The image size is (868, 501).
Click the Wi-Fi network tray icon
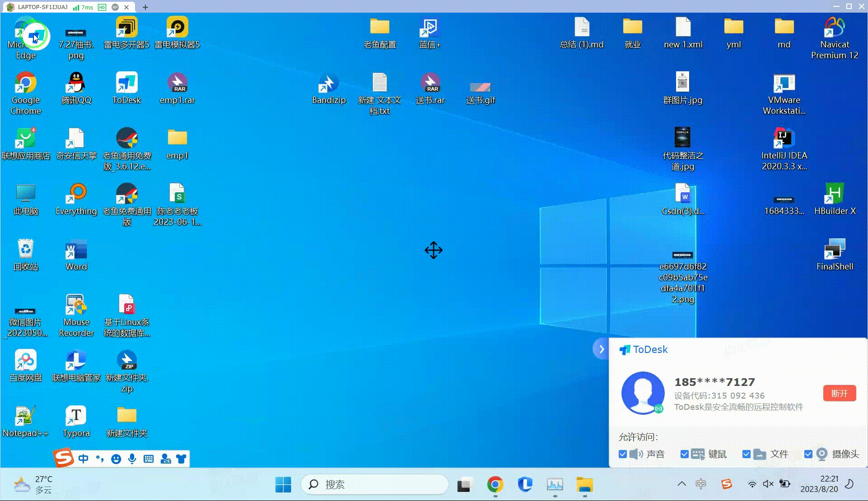[x=752, y=484]
